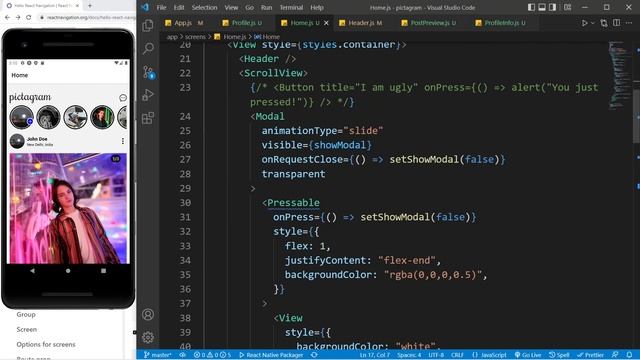Switch to the PostPreview.js tab
Screen dimensions: 640x360
tap(433, 23)
